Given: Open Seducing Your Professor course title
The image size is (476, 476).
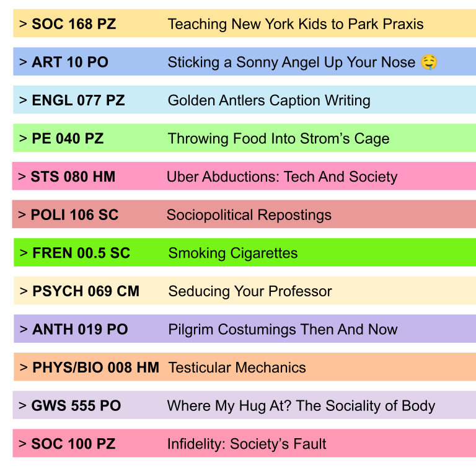Looking at the screenshot, I should click(250, 292).
